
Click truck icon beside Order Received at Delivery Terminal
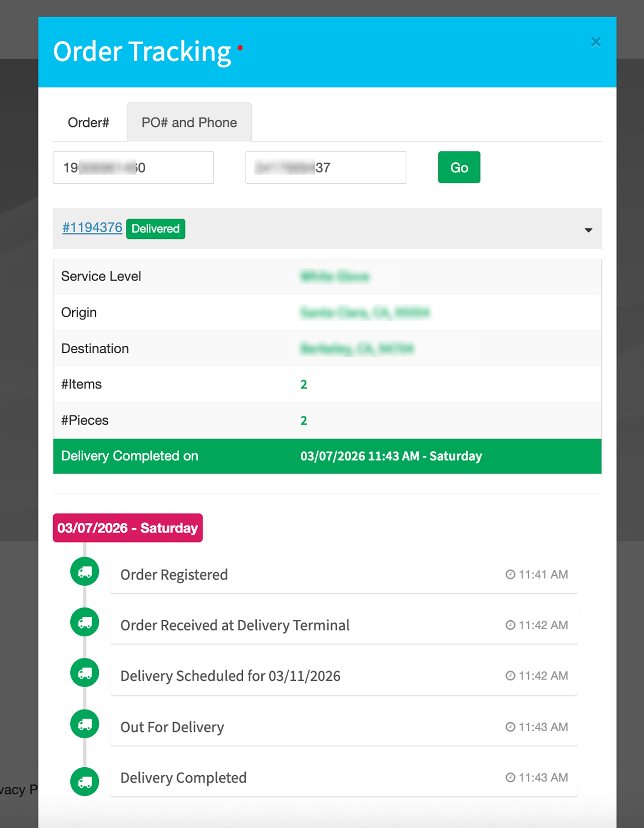pos(85,622)
